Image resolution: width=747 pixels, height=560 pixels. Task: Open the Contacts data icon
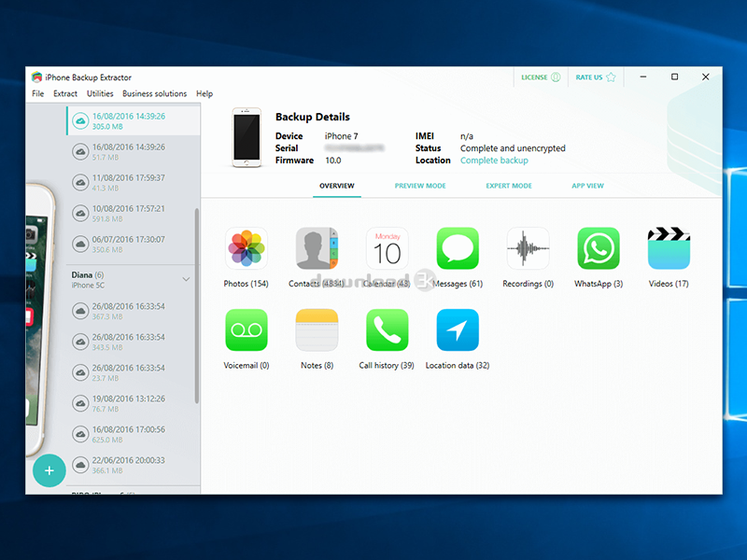coord(317,248)
